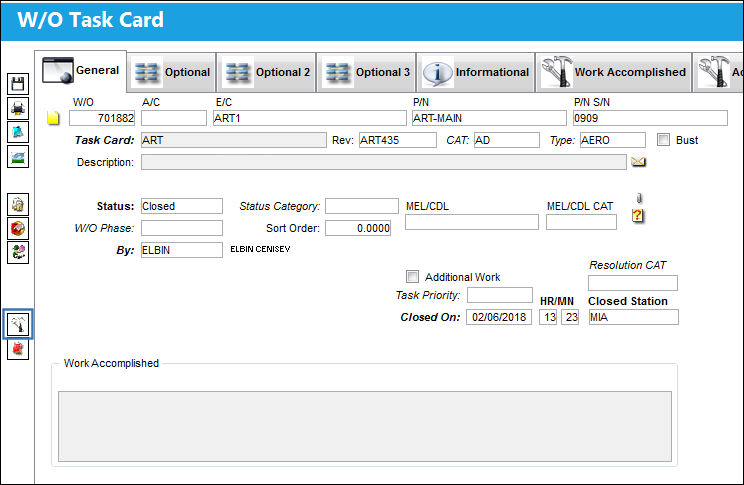Switch to the Optional tab
The height and width of the screenshot is (485, 744).
(x=172, y=72)
